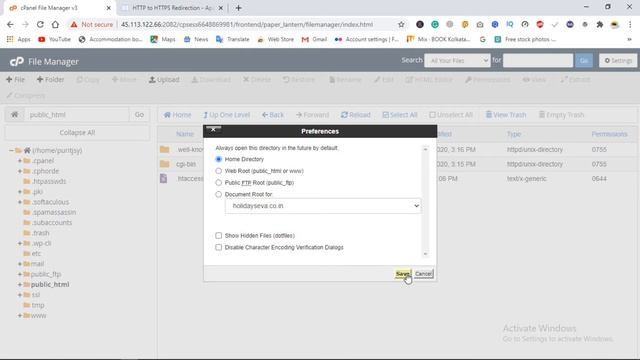This screenshot has width=640, height=360.
Task: Click the home icon beside path field
Action: tap(15, 115)
